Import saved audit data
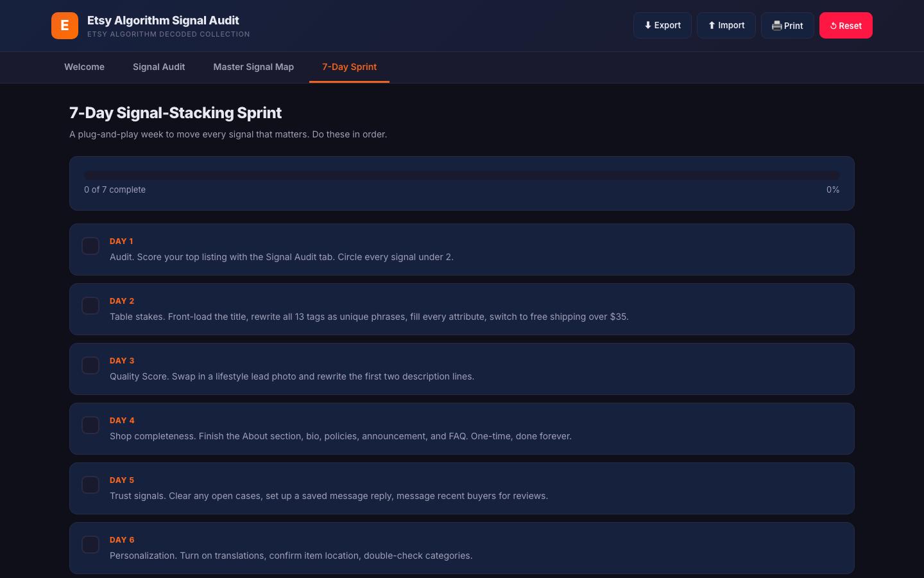The image size is (924, 578). pos(726,26)
